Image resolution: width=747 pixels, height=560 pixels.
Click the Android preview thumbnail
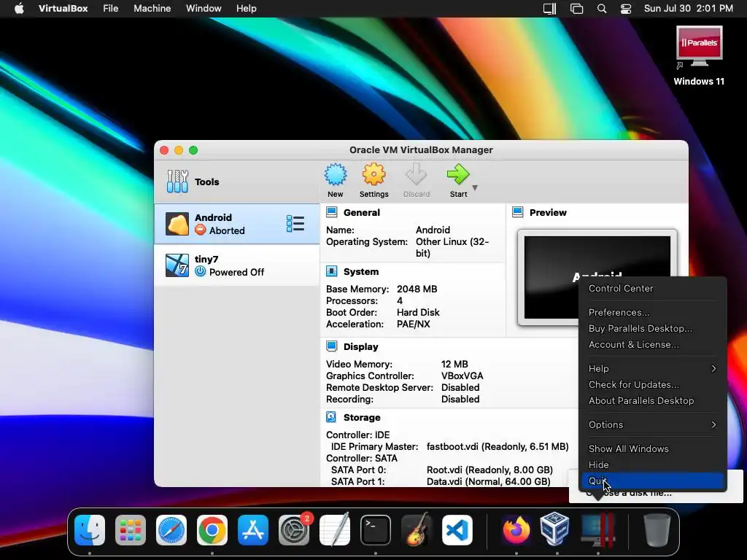[x=597, y=277]
